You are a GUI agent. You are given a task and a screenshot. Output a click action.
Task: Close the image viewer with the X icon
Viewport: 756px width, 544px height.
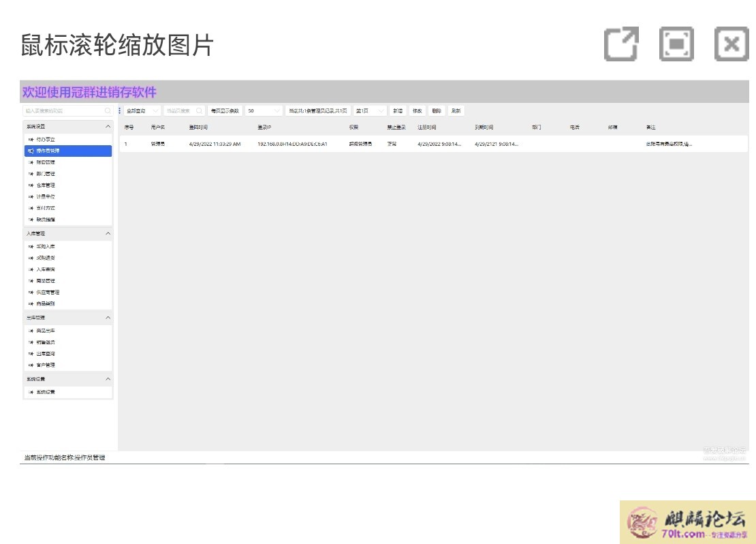click(x=731, y=44)
